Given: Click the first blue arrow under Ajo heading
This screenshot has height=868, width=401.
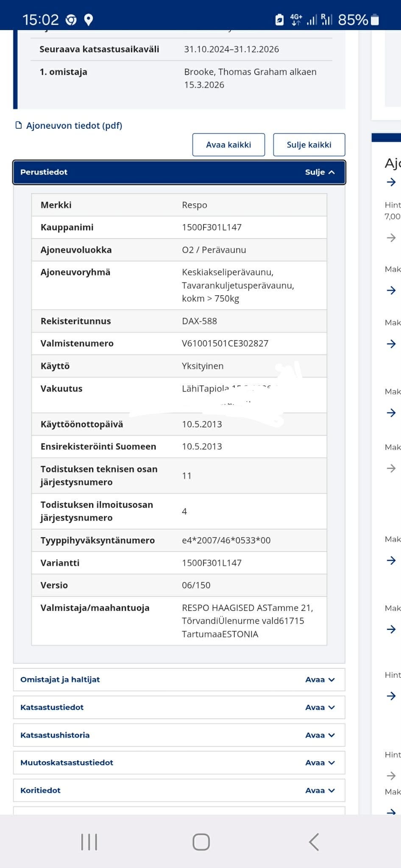Looking at the screenshot, I should (391, 182).
